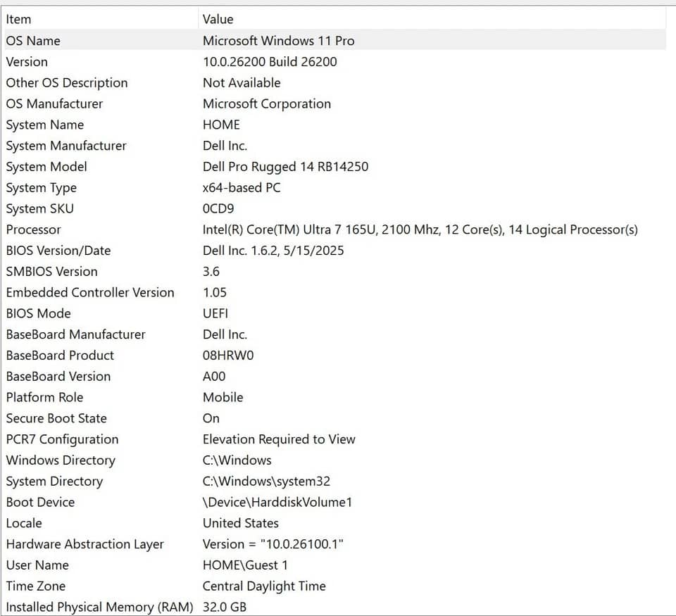The width and height of the screenshot is (676, 616).
Task: Click the Item column header
Action: 18,20
